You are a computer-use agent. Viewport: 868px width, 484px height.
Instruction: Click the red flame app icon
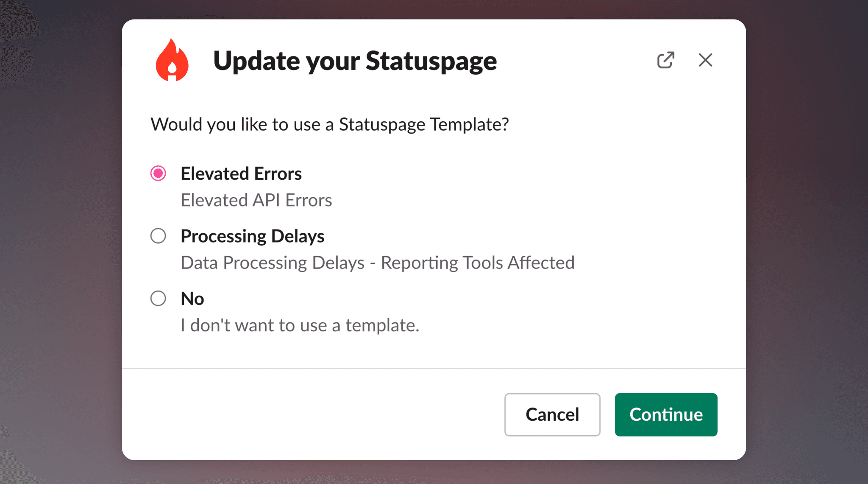pos(172,60)
